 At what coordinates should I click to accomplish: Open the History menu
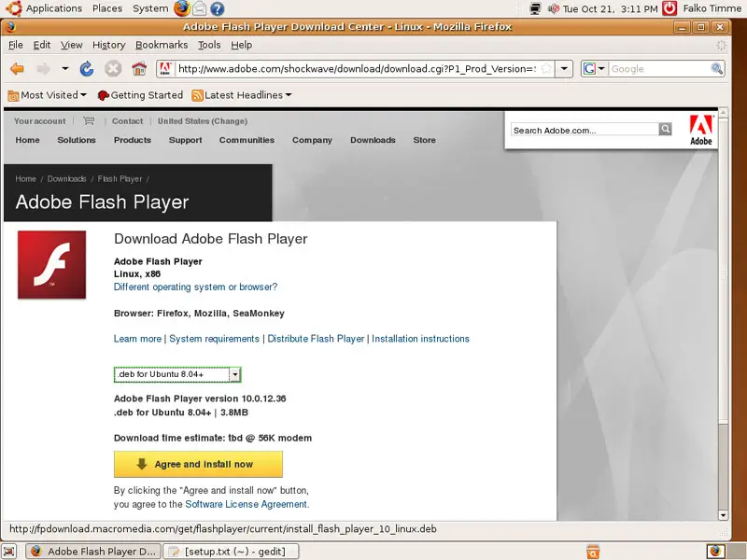point(108,45)
